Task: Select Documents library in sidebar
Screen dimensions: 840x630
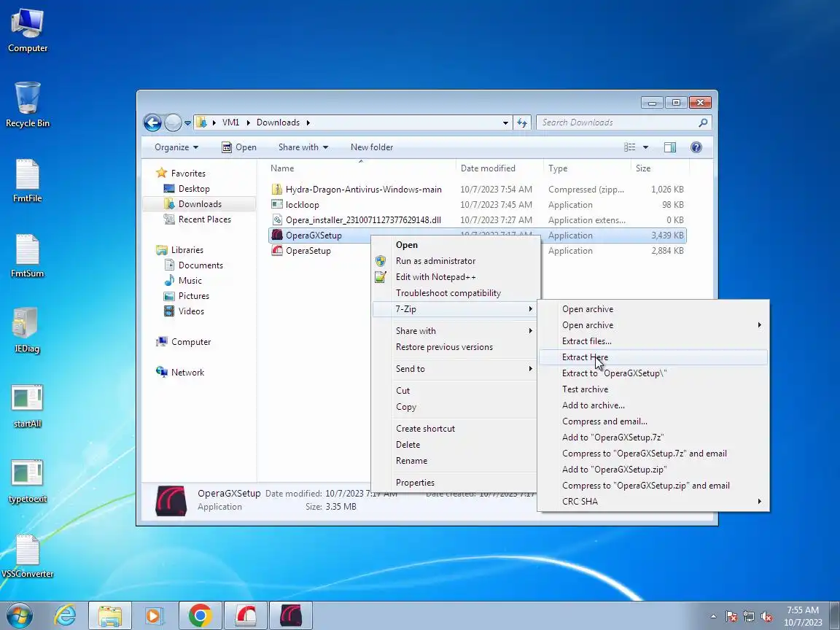Action: [193, 265]
